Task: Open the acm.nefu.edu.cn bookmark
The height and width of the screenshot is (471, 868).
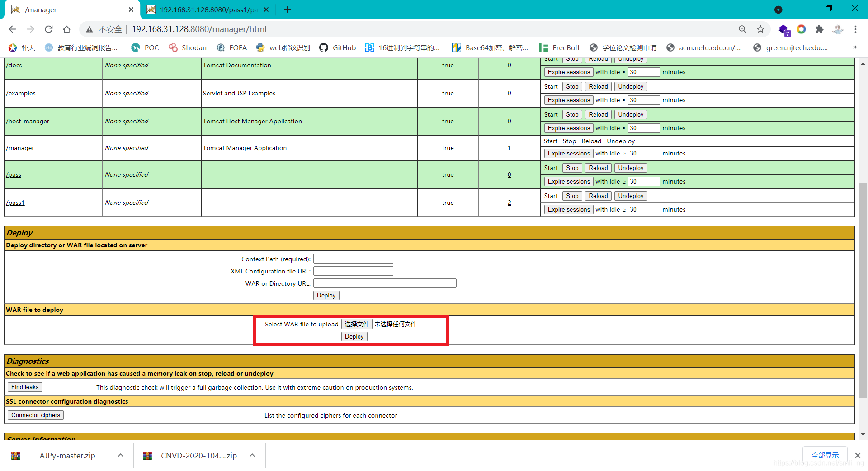Action: [703, 47]
